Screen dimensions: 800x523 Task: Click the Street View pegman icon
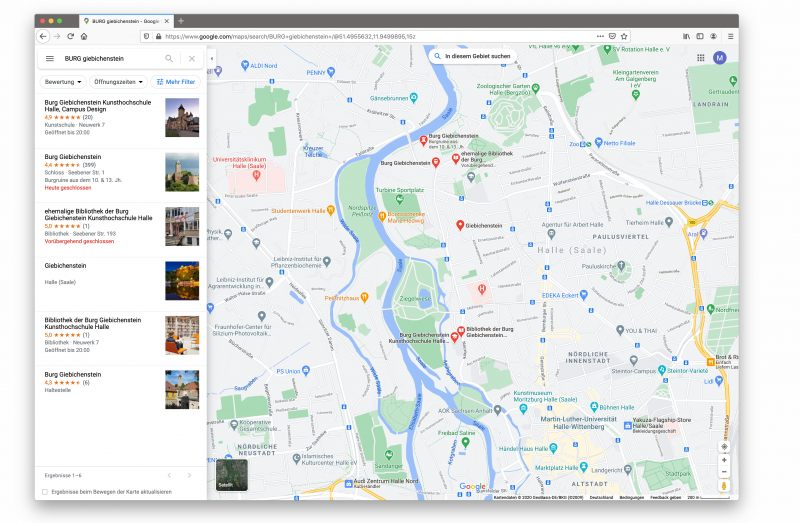[724, 486]
